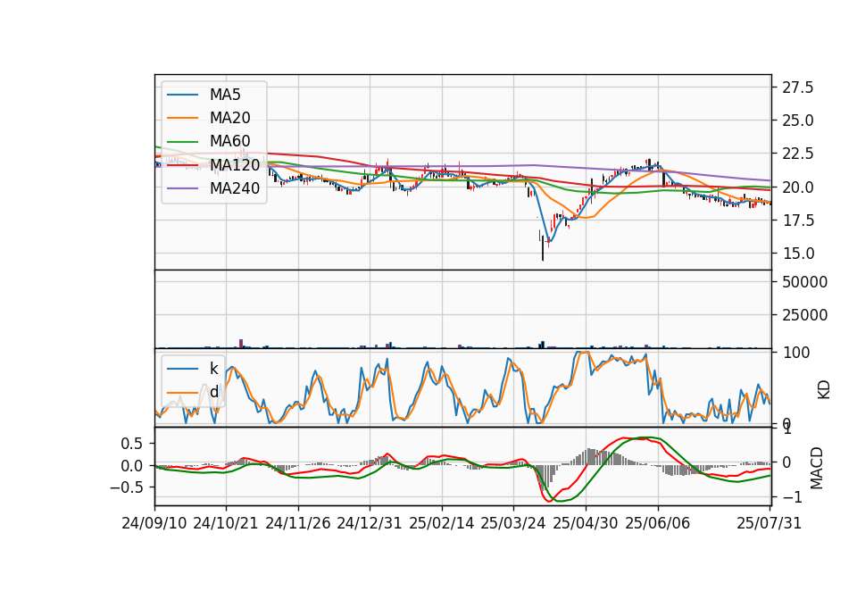Click the d legend label in KD panel
This screenshot has height=616, width=857.
click(213, 392)
